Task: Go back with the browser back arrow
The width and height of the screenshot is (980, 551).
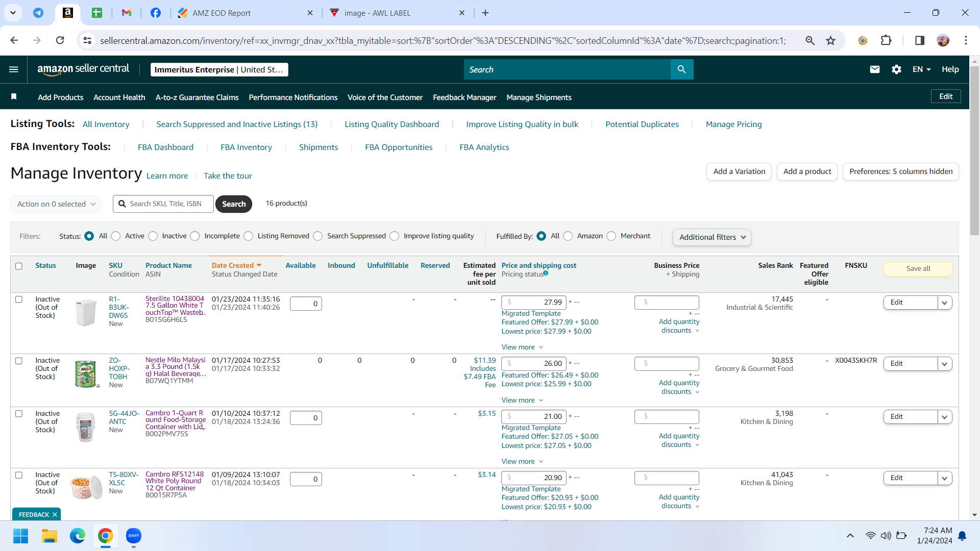Action: (x=14, y=40)
